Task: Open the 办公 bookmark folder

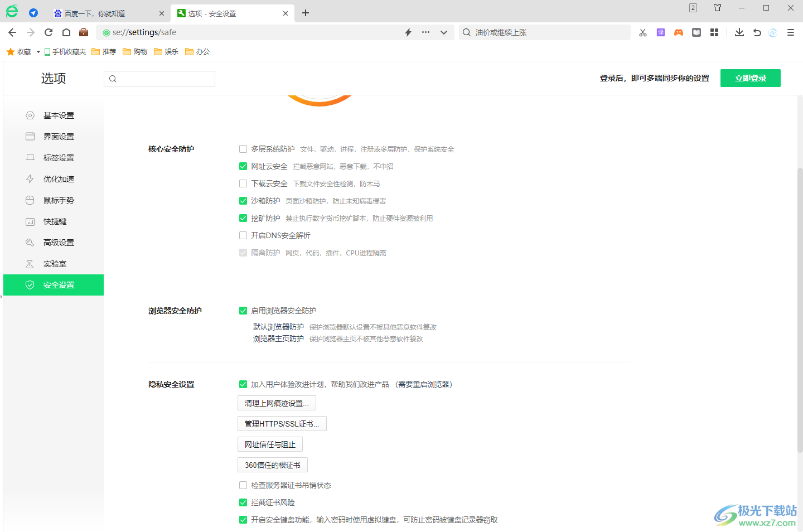Action: coord(197,52)
